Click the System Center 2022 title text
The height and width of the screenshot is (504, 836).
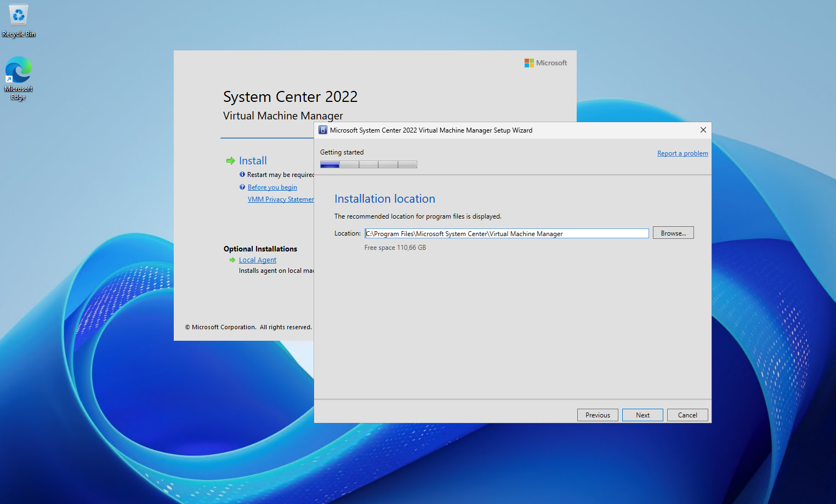pyautogui.click(x=290, y=97)
